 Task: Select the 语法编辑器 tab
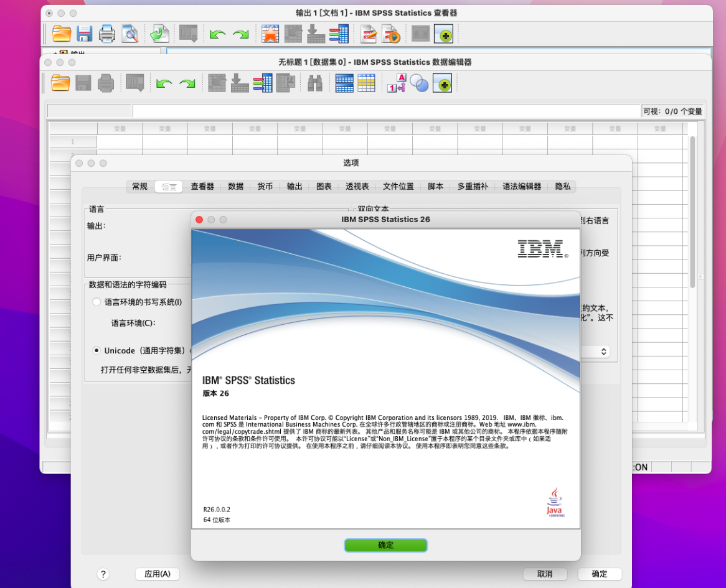click(x=521, y=186)
